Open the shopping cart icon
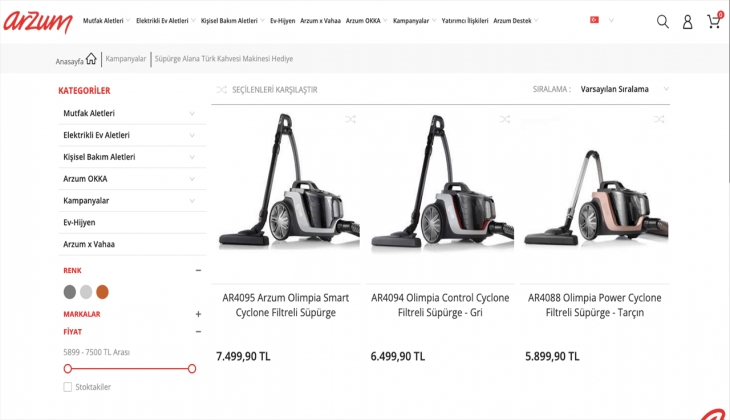 [x=713, y=21]
